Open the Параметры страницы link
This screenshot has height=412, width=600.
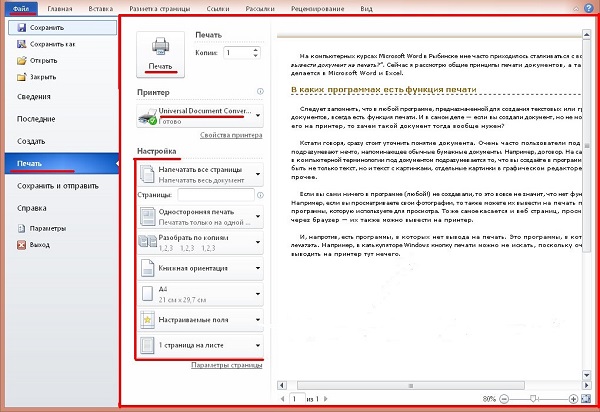coord(228,366)
